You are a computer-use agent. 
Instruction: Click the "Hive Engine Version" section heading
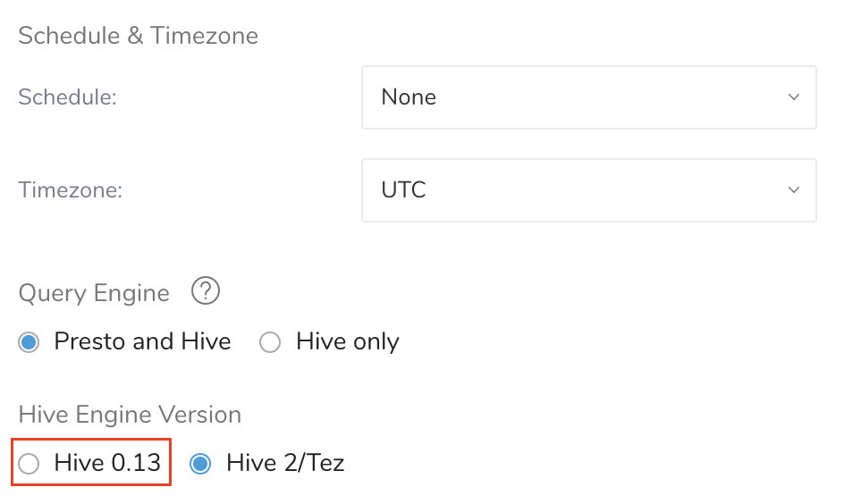130,415
